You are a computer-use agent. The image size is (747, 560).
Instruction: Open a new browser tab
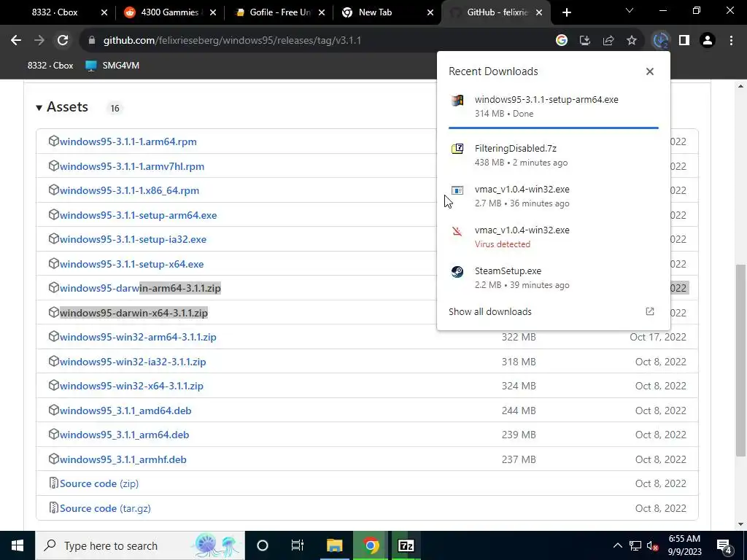click(566, 13)
